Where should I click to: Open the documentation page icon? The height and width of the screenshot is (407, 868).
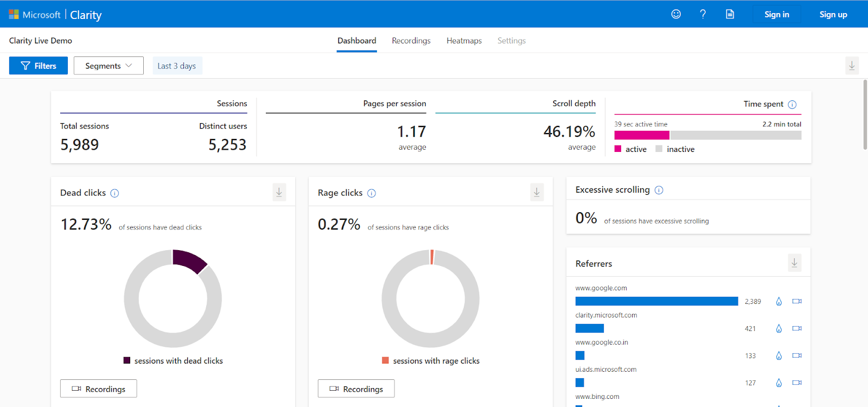730,14
